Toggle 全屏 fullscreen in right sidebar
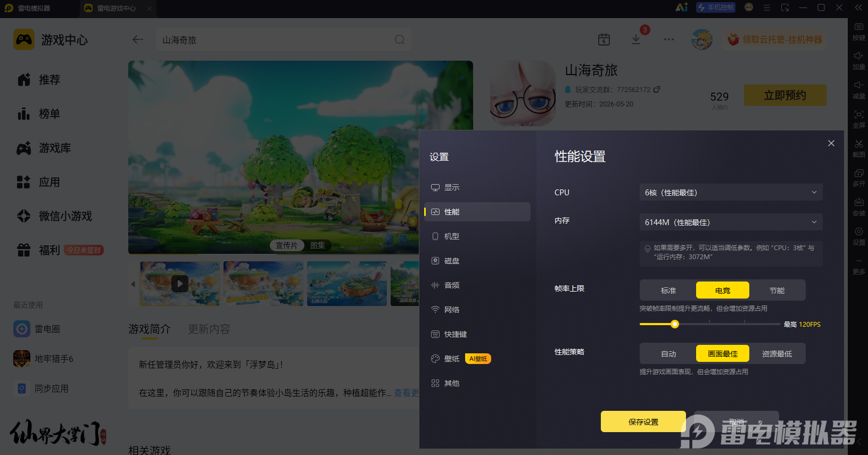 click(858, 119)
